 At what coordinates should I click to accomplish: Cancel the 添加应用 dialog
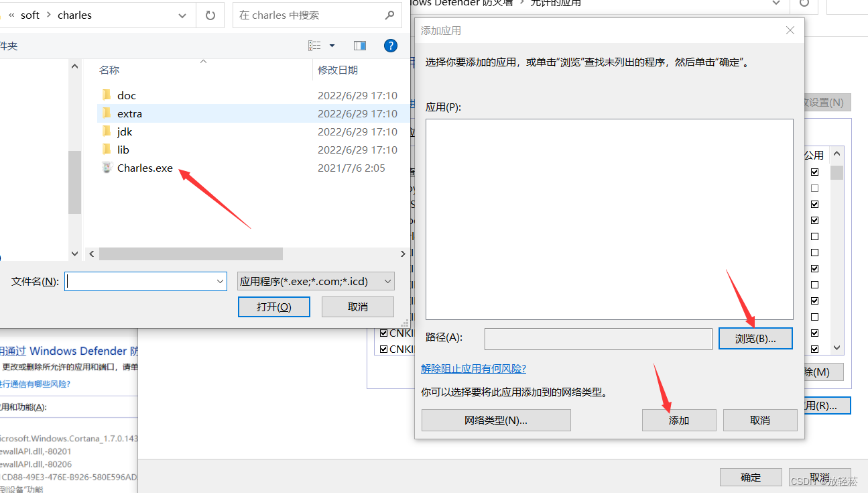point(760,421)
